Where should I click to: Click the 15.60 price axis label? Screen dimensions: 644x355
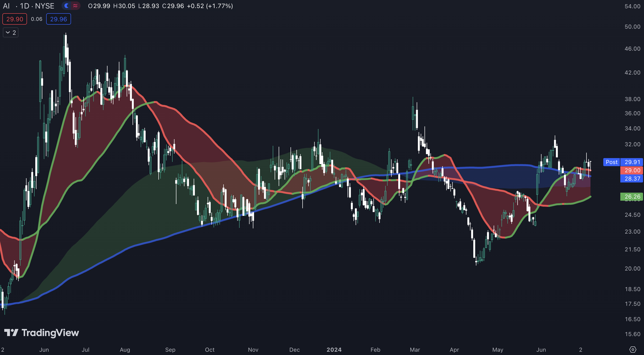tap(632, 334)
